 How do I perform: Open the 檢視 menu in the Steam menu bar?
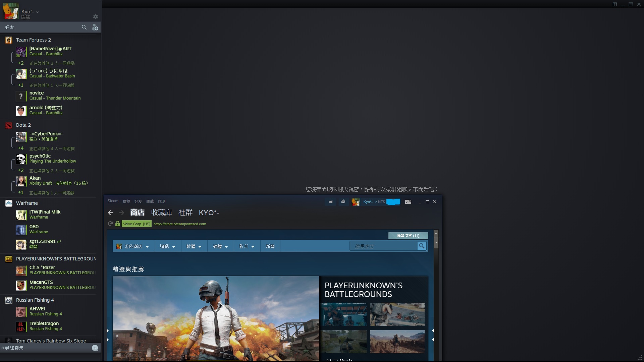pyautogui.click(x=126, y=201)
